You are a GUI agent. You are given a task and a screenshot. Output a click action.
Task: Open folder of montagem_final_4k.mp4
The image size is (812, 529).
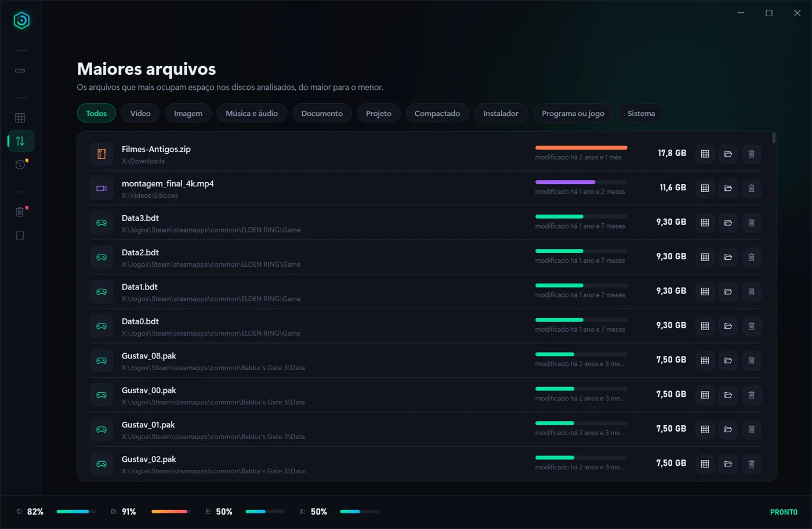[x=728, y=188]
